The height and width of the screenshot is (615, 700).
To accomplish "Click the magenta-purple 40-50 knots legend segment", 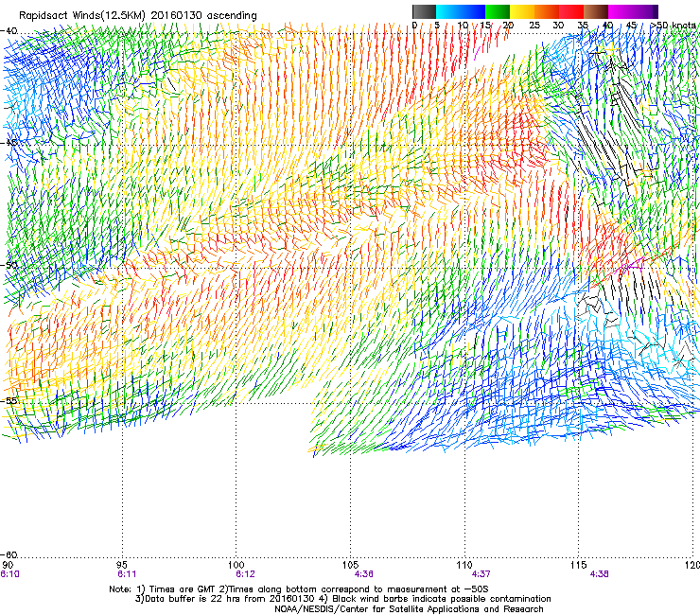I will click(x=633, y=11).
